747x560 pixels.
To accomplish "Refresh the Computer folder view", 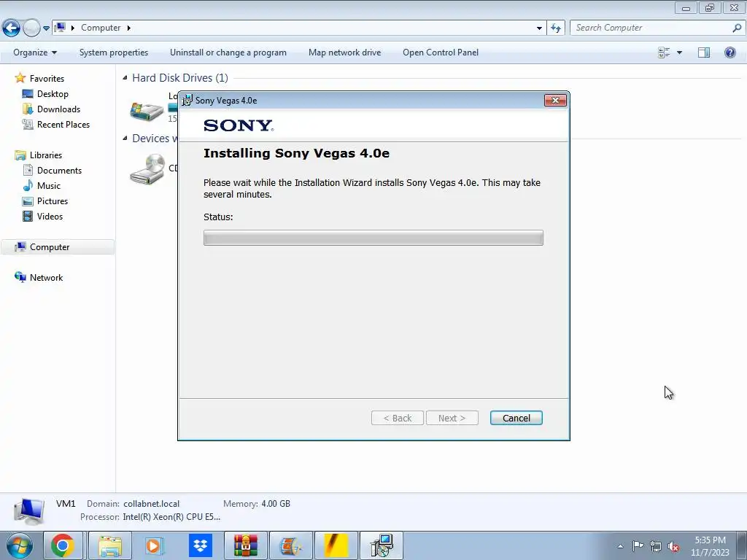I will click(x=555, y=28).
